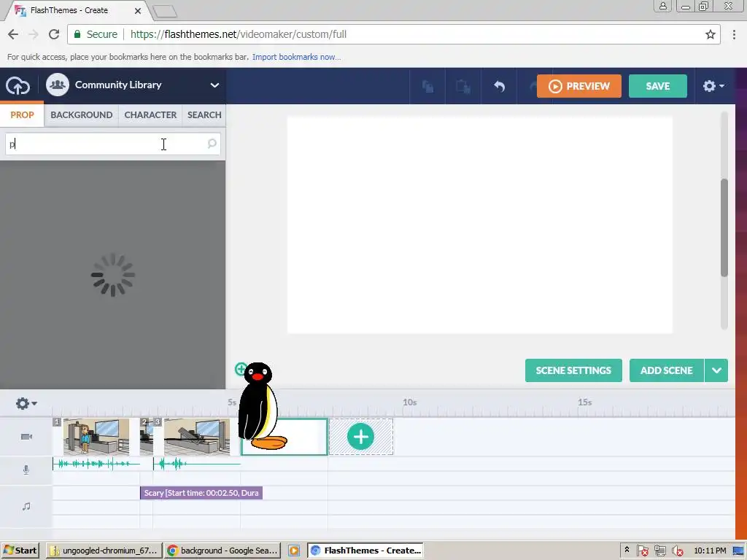Screen dimensions: 747x560
Task: Click the network tray icon
Action: point(659,551)
